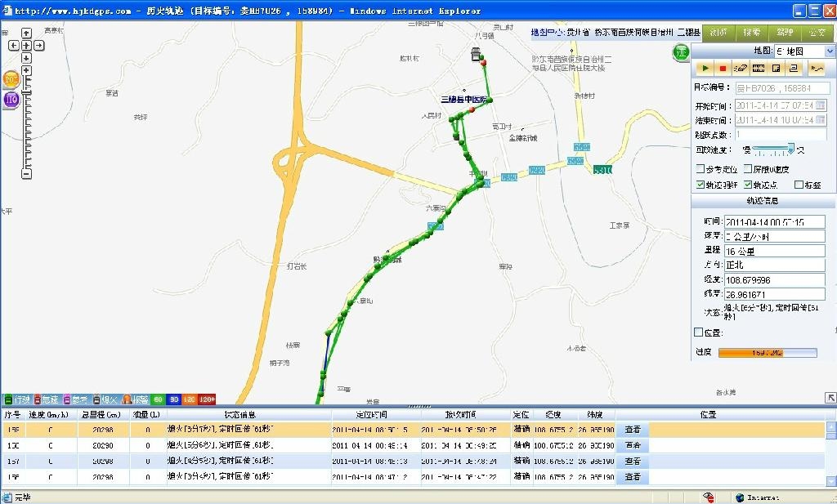The width and height of the screenshot is (837, 504).
Task: Toggle the 参考定位 checkbox
Action: pos(700,169)
